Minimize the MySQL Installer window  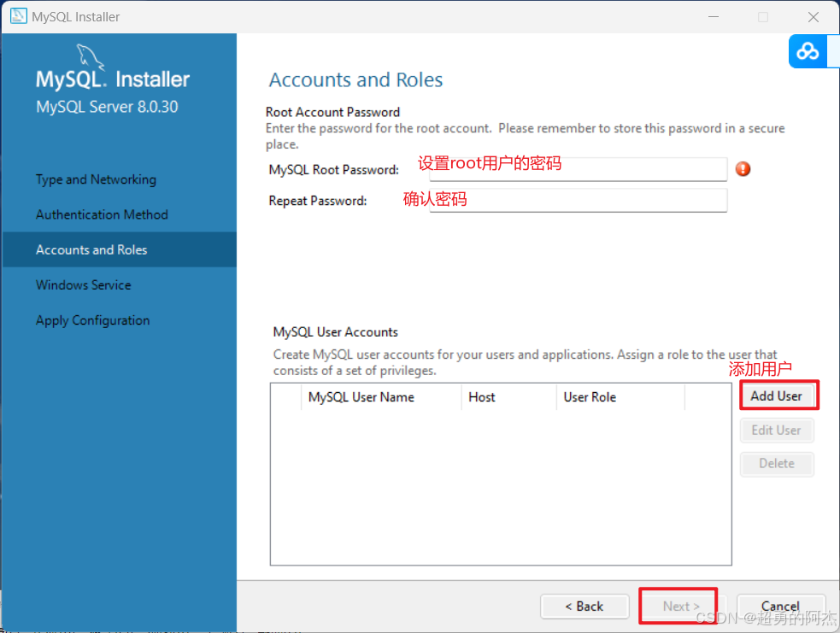coord(714,16)
